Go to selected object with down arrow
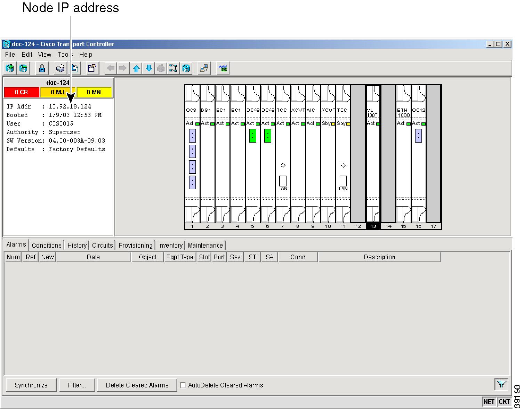The width and height of the screenshot is (532, 409). (148, 68)
